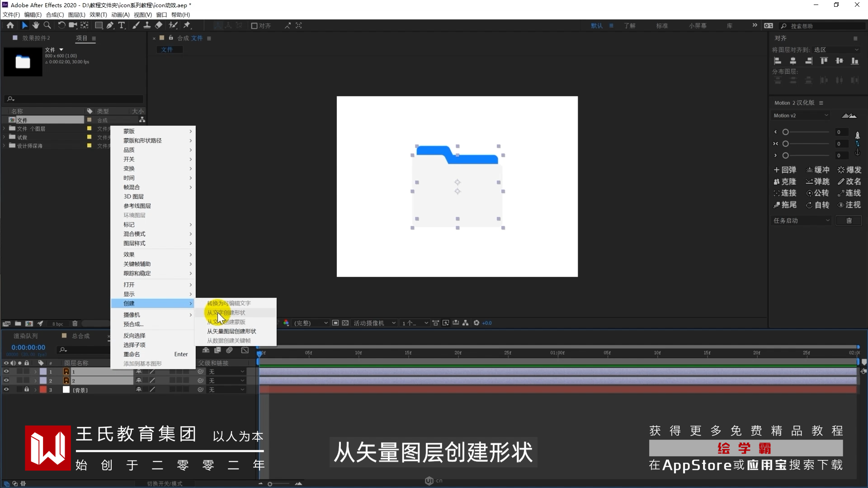The width and height of the screenshot is (868, 488).
Task: Open Motion v2 dropdown
Action: (x=801, y=116)
